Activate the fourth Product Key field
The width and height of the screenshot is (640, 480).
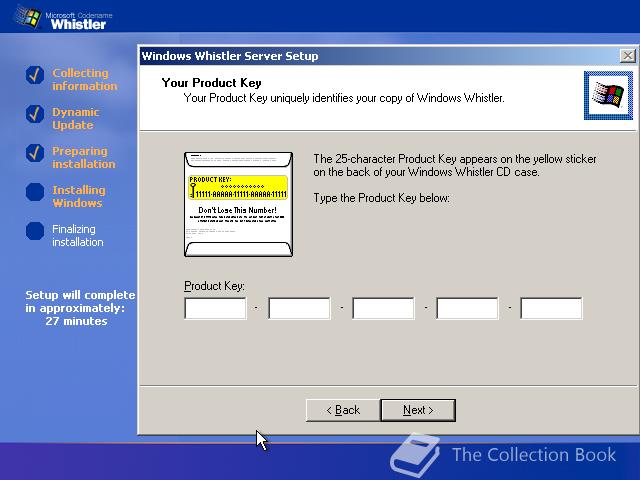pyautogui.click(x=467, y=308)
